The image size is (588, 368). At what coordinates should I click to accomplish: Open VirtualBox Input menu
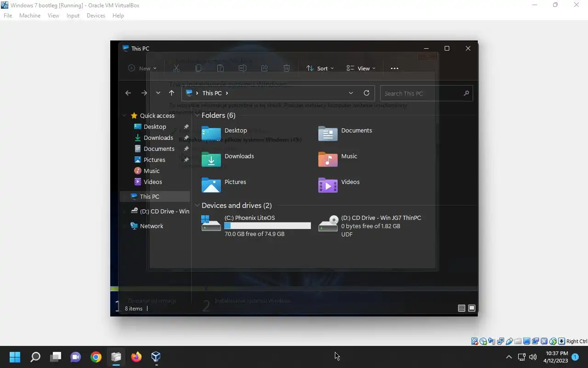tap(73, 15)
